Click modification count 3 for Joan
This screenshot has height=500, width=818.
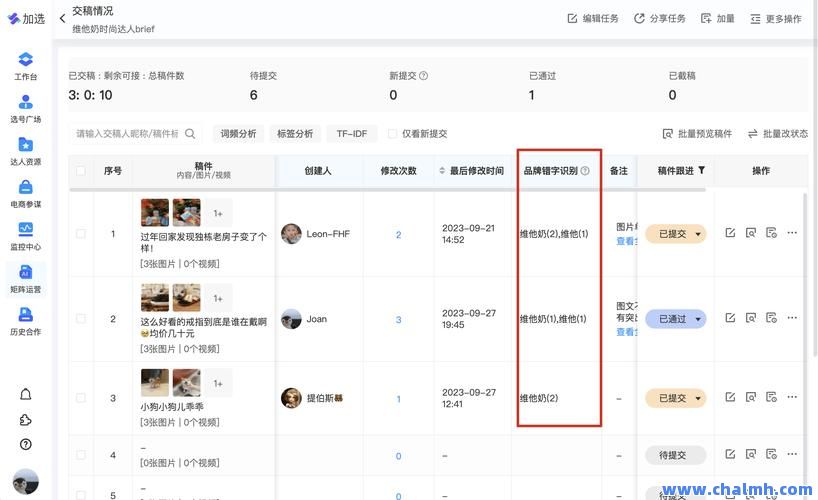399,319
